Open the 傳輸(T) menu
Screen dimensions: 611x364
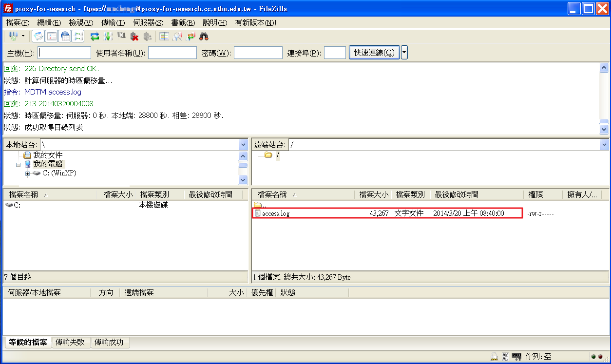point(113,23)
